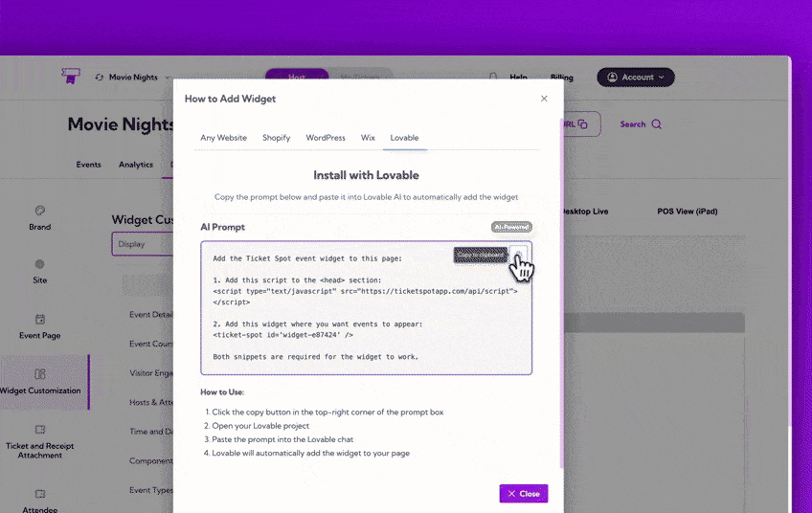Click the Install with Lovable heading
The height and width of the screenshot is (513, 812).
point(366,175)
